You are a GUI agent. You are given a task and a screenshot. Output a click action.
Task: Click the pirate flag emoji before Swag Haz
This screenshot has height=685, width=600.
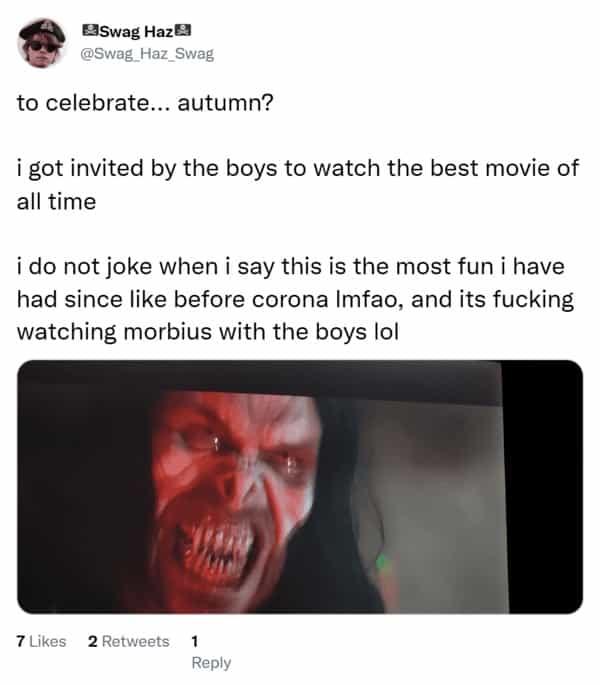(90, 31)
